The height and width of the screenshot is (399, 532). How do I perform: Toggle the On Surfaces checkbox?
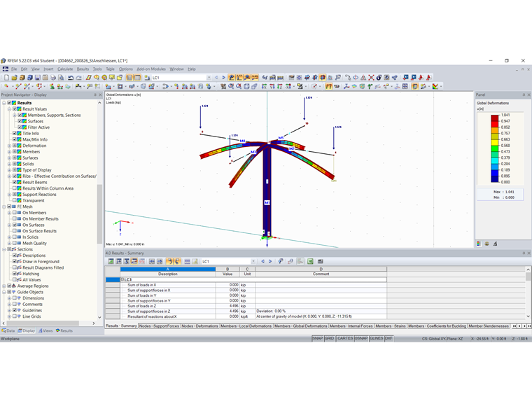coord(15,225)
